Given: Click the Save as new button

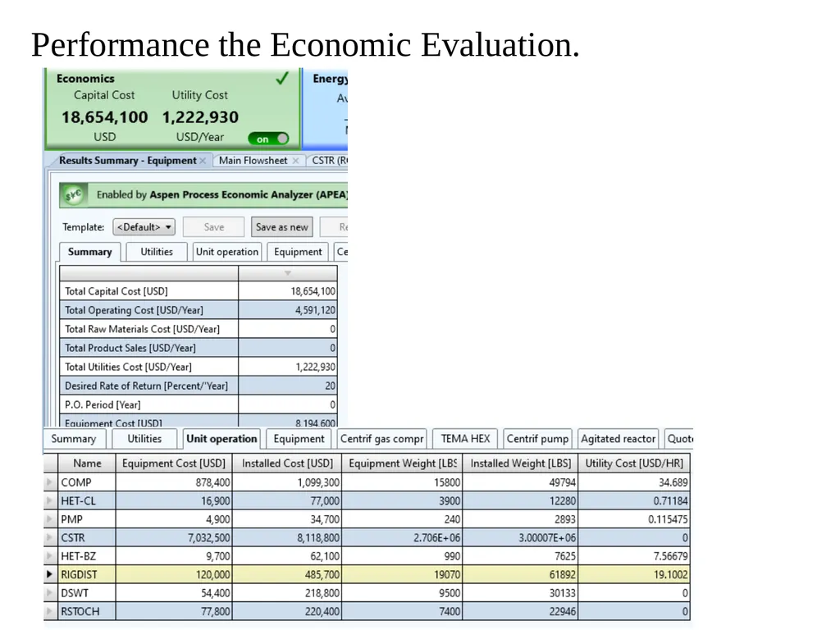Looking at the screenshot, I should (x=282, y=227).
